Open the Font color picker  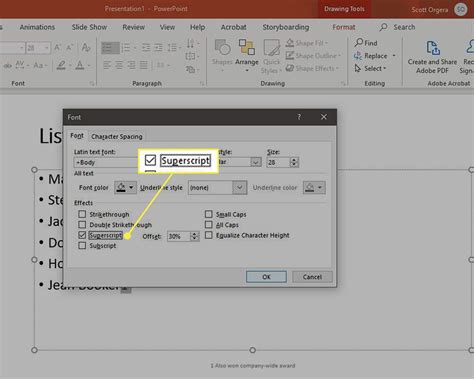(x=125, y=188)
